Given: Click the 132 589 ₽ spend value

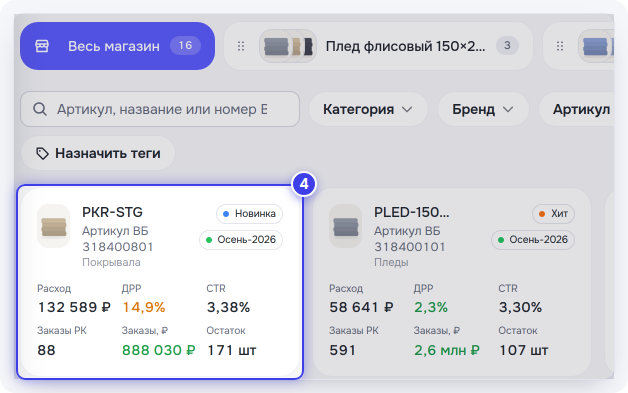Looking at the screenshot, I should click(x=74, y=307).
